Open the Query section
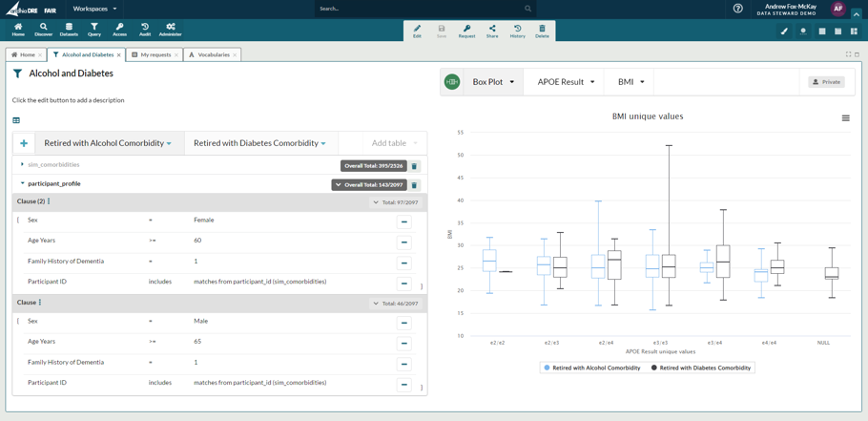868x421 pixels. [x=94, y=30]
